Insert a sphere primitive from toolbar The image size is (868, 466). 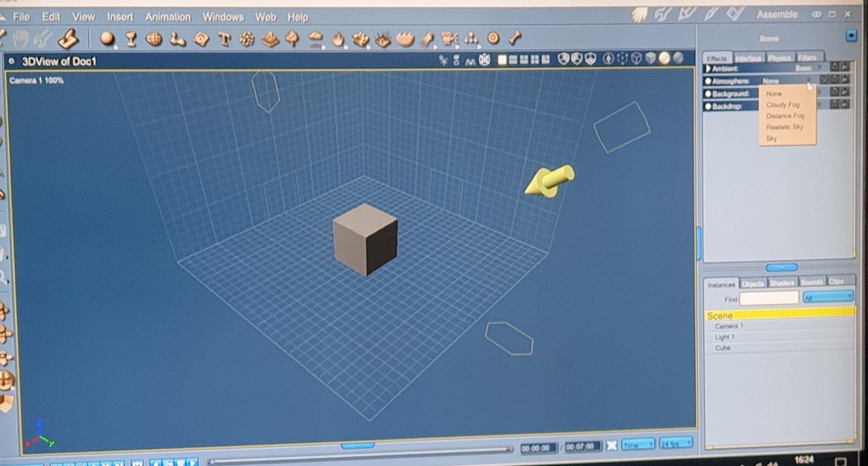tap(107, 39)
